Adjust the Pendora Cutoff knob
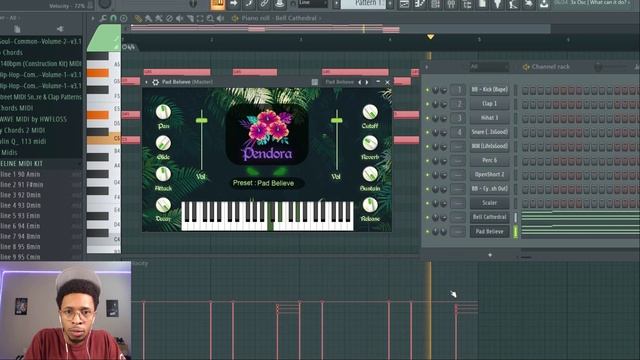This screenshot has height=360, width=640. (x=370, y=112)
